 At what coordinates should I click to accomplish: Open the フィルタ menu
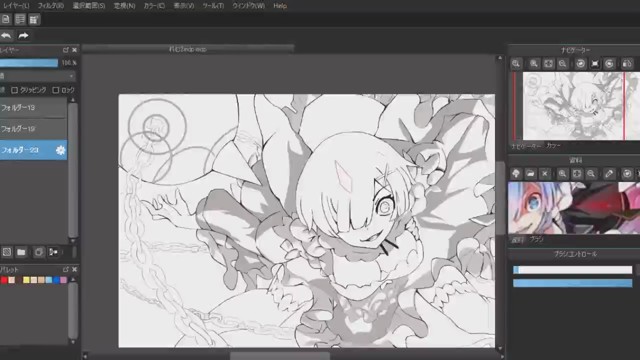click(51, 6)
